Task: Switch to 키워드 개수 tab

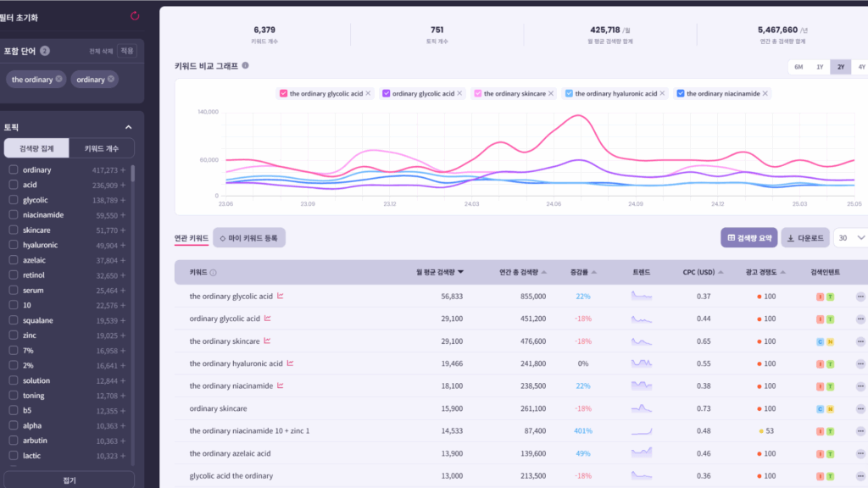Action: [102, 149]
